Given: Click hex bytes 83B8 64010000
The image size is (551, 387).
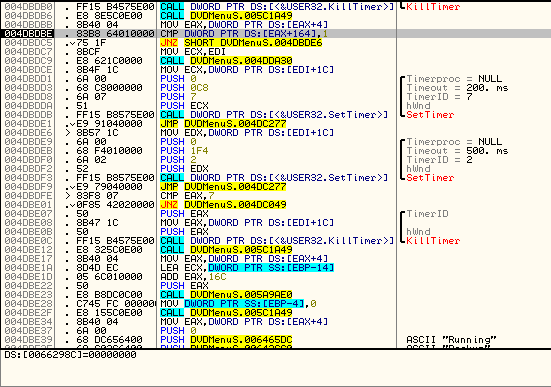Looking at the screenshot, I should [115, 34].
